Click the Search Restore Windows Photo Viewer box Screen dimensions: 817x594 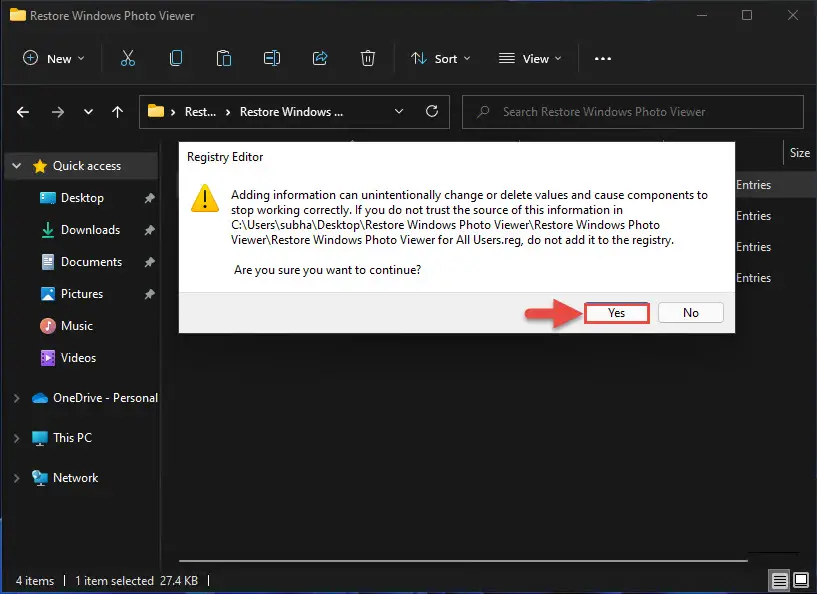point(633,112)
